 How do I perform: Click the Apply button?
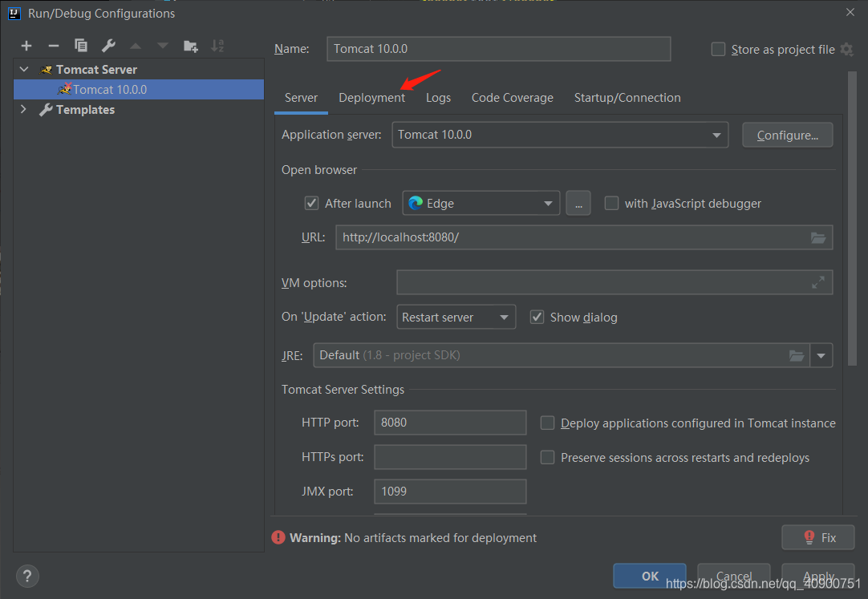[x=818, y=576]
